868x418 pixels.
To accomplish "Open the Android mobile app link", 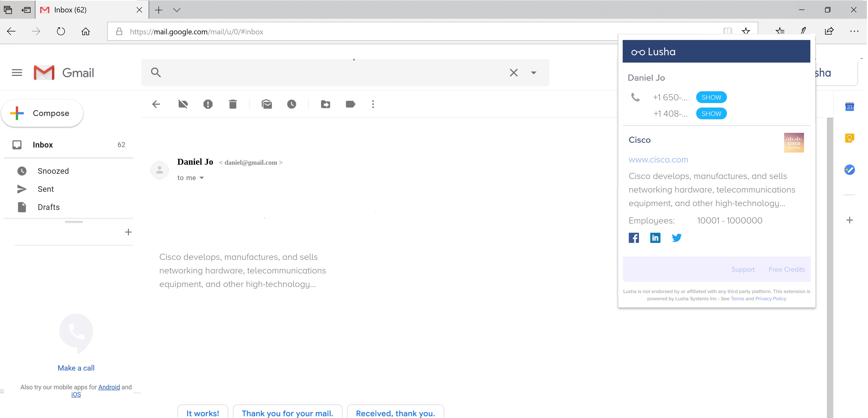I will pos(109,387).
